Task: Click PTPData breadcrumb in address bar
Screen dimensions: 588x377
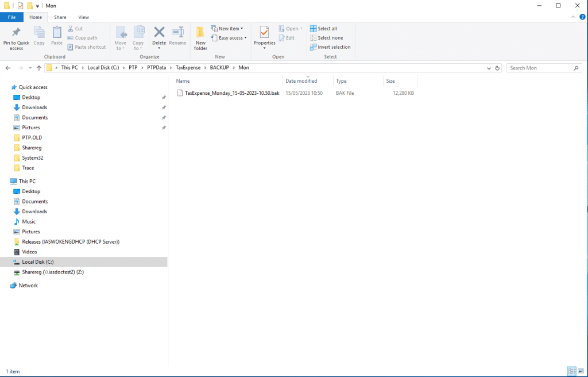Action: (x=156, y=68)
